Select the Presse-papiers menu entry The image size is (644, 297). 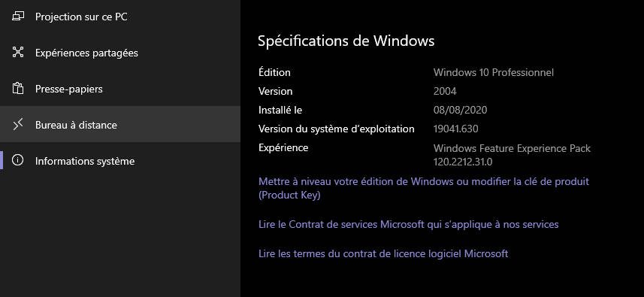click(x=120, y=89)
